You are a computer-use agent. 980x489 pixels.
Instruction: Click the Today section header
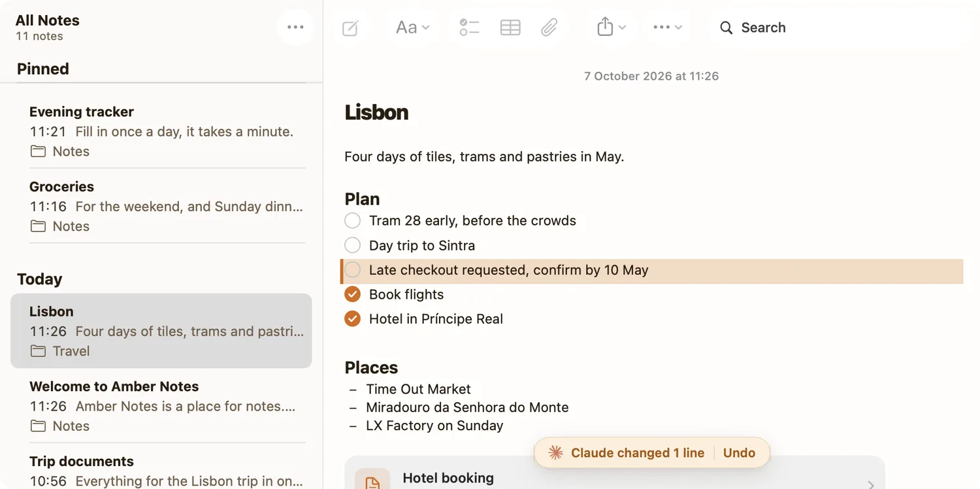point(39,279)
